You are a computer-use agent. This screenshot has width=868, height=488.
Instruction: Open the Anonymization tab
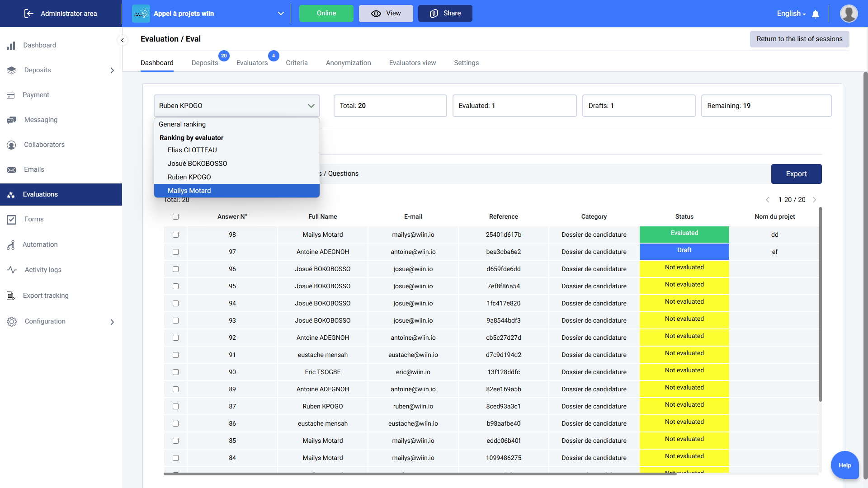coord(348,63)
